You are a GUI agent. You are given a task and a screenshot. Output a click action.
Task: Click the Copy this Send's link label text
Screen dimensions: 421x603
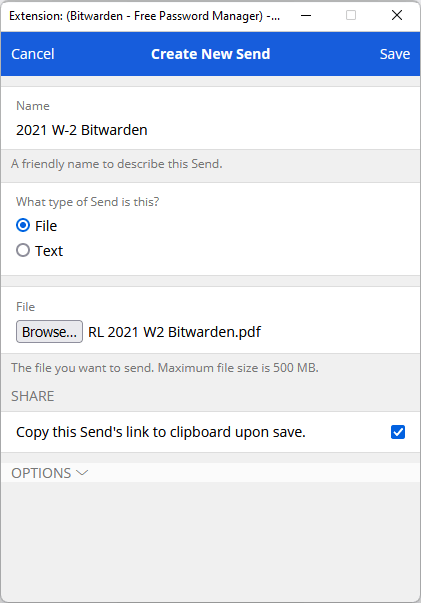pos(161,432)
